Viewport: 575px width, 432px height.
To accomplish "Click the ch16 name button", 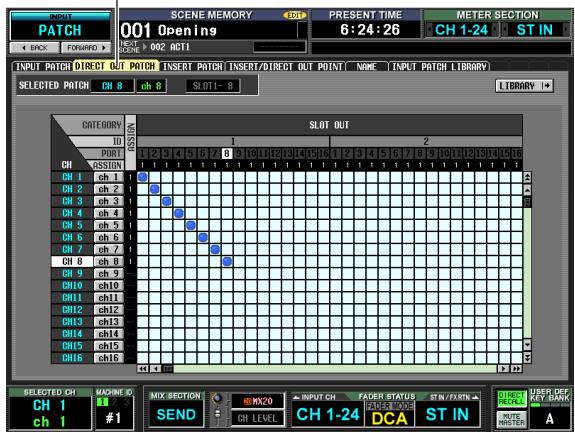I will tap(109, 358).
